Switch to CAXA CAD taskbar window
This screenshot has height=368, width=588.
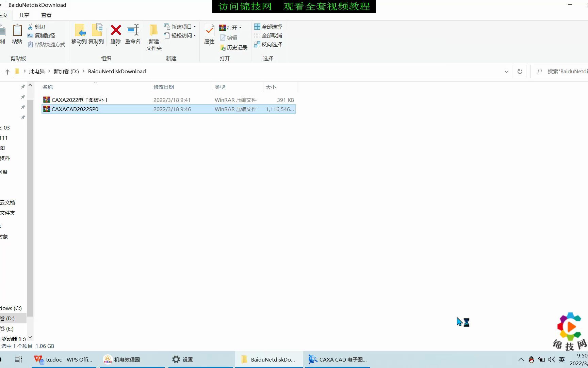[x=338, y=359]
